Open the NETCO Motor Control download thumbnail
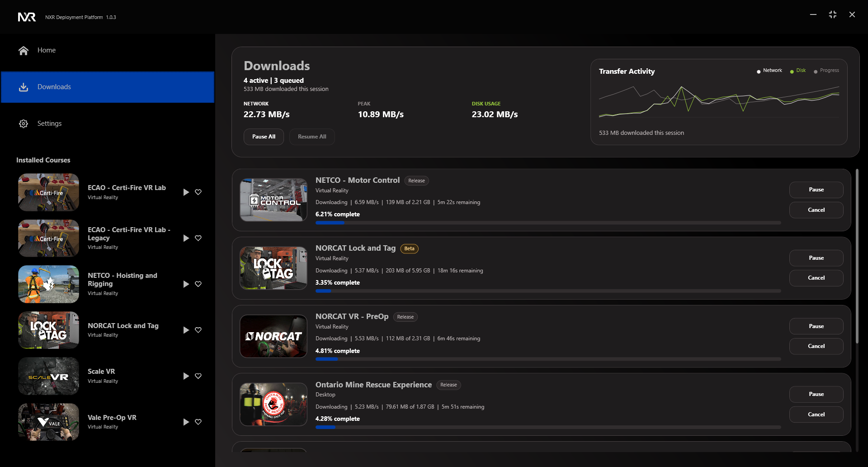Image resolution: width=868 pixels, height=467 pixels. tap(274, 200)
